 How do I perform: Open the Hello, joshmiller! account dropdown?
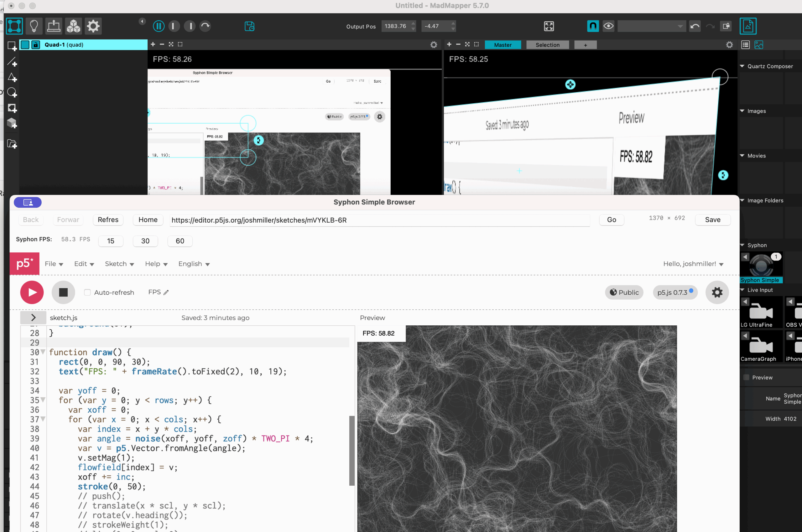[693, 264]
